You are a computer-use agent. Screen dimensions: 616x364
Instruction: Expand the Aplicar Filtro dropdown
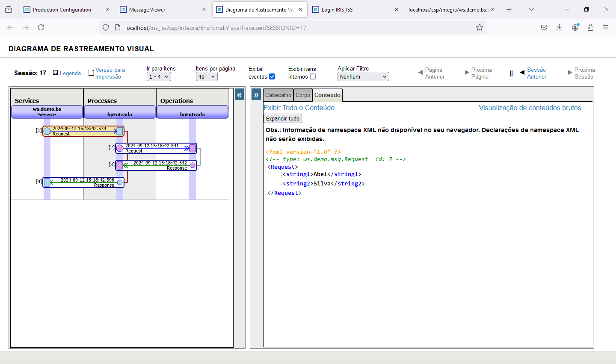click(x=363, y=77)
